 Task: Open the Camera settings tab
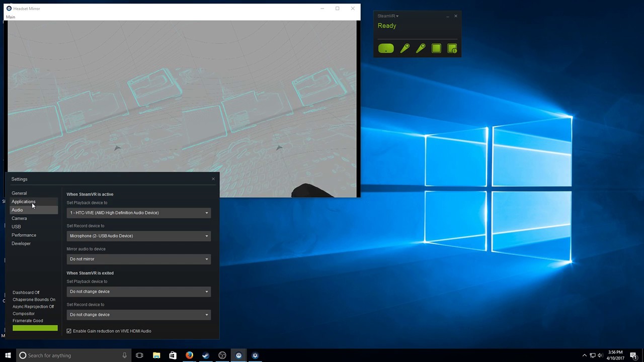[x=34, y=218]
